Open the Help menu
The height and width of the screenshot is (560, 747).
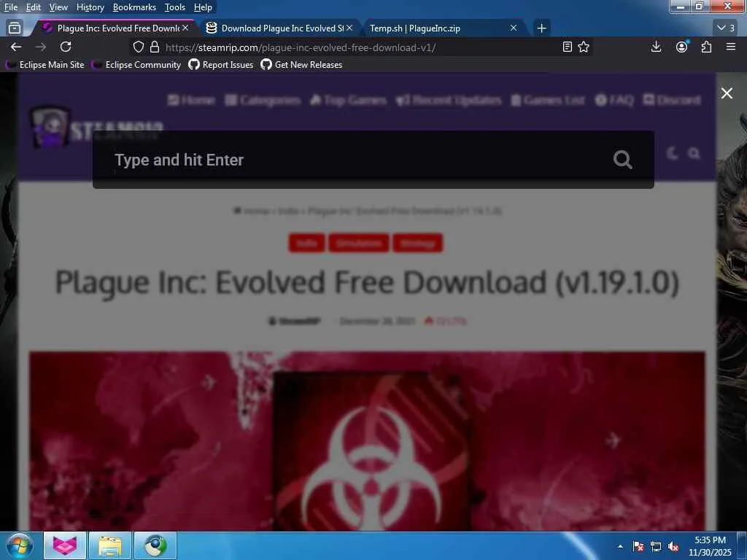[x=203, y=7]
